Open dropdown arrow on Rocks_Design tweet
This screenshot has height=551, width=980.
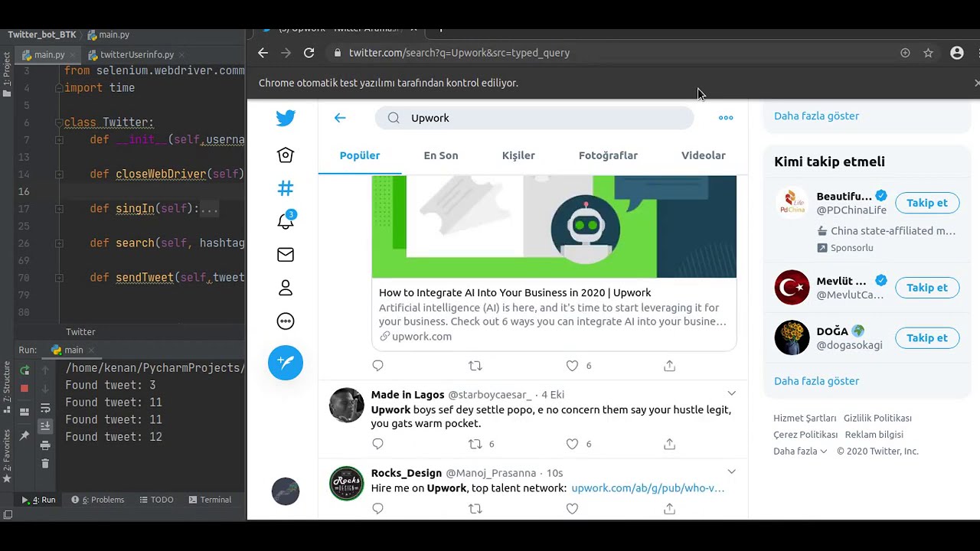(731, 471)
